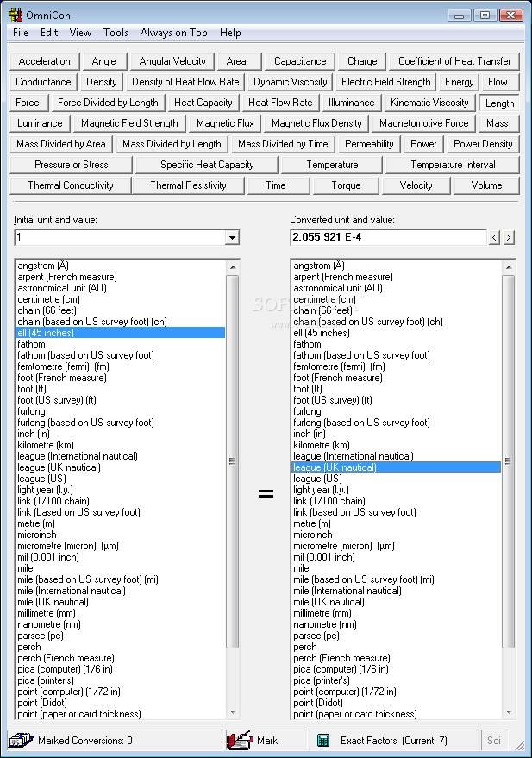The width and height of the screenshot is (532, 758).
Task: Toggle the Always on Top menu item
Action: 174,33
